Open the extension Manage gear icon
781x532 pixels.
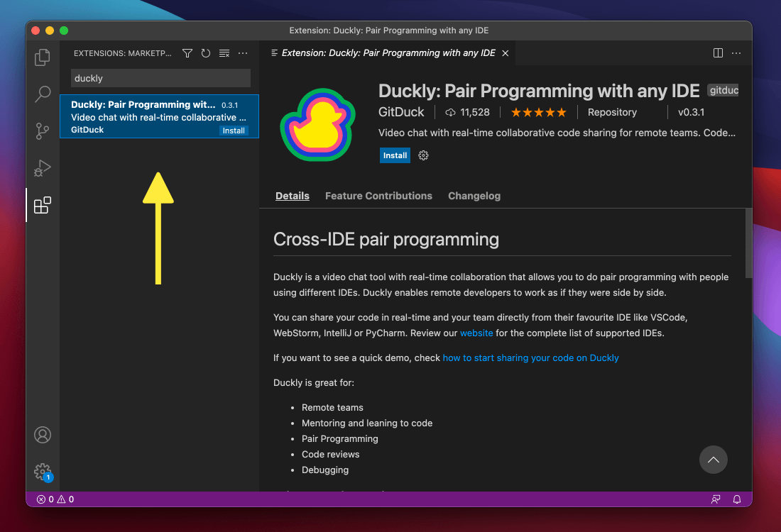(x=423, y=155)
